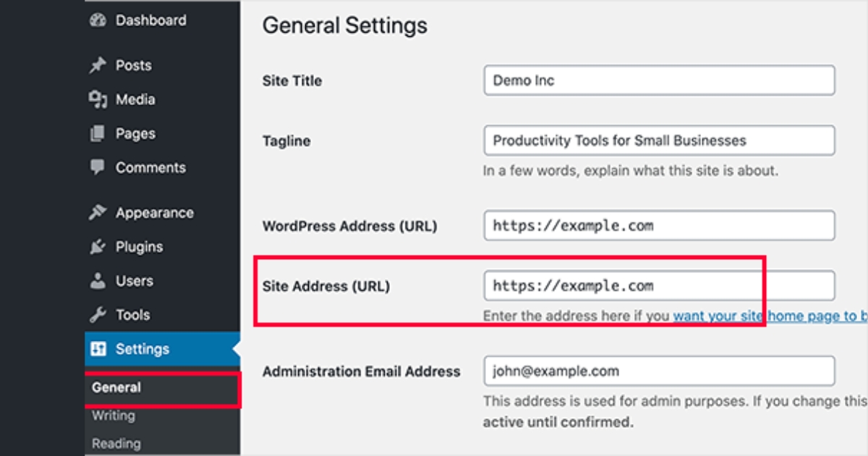Click the Appearance paintbrush icon

98,213
